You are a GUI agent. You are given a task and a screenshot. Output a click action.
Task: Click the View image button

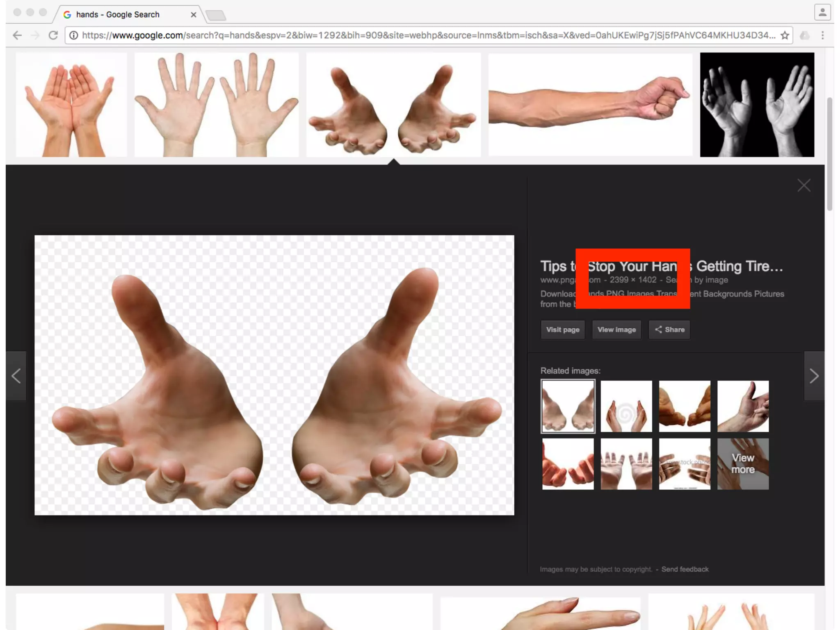[x=616, y=330]
